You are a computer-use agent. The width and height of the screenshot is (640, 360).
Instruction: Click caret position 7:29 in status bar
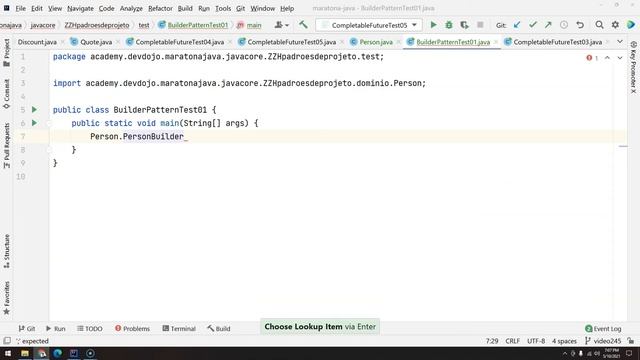point(492,341)
